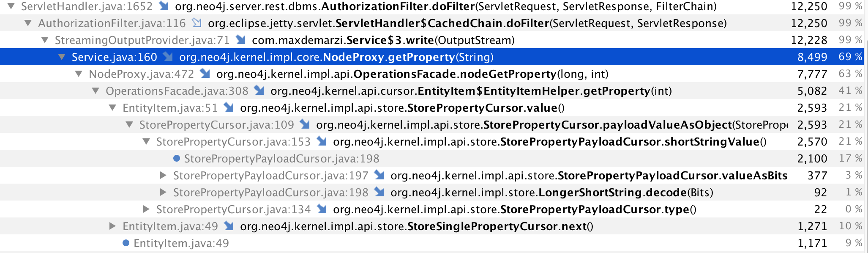Click the arrow icon beside StorePropertyCursor.value
Screen dimensions: 868x253
click(229, 108)
